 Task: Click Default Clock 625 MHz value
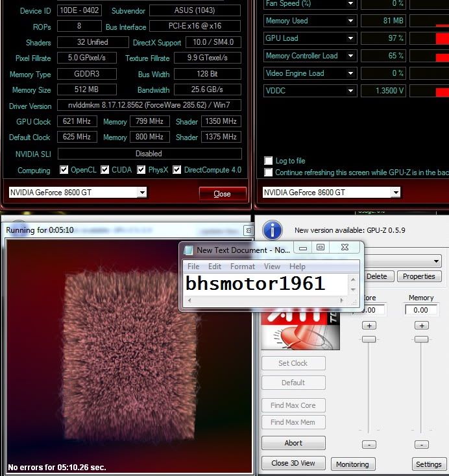[x=77, y=137]
